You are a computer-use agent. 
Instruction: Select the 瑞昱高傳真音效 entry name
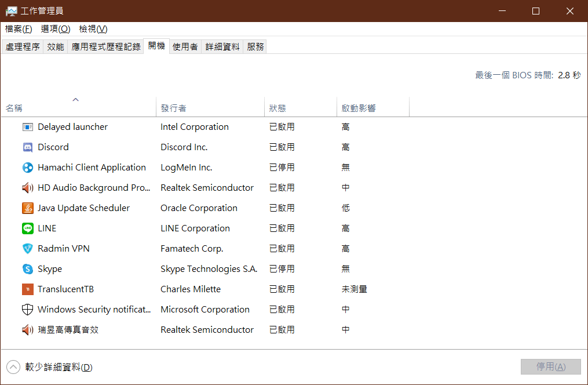pos(68,330)
